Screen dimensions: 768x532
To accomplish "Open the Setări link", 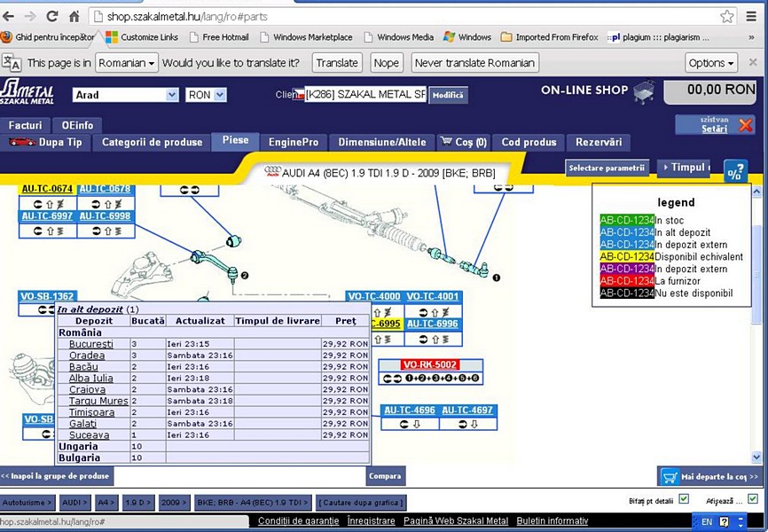I will point(714,129).
